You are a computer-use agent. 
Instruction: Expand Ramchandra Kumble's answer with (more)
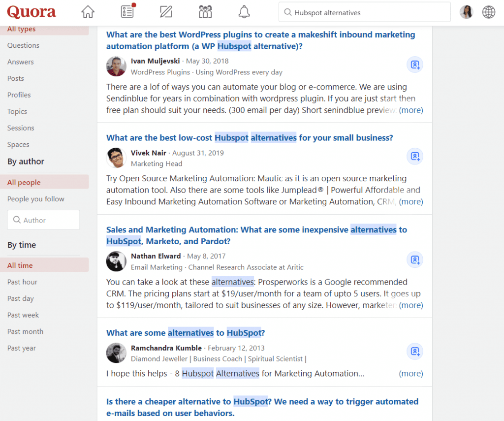410,374
